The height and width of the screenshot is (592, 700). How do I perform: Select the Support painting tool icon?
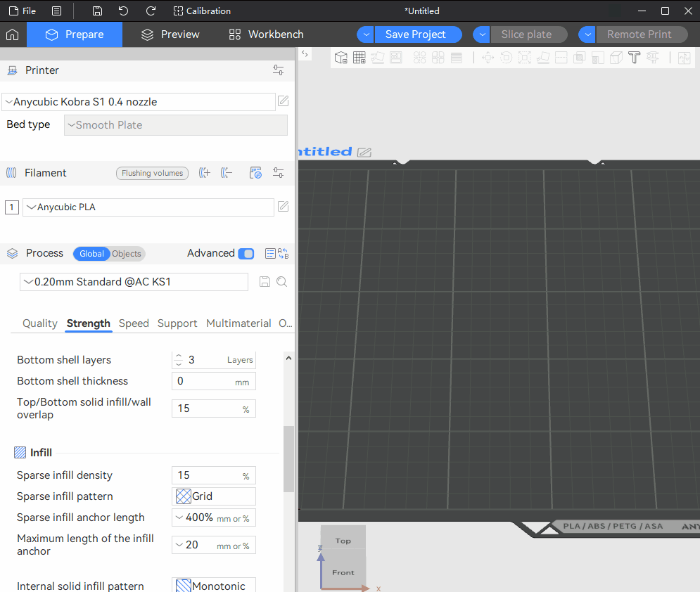tap(598, 58)
